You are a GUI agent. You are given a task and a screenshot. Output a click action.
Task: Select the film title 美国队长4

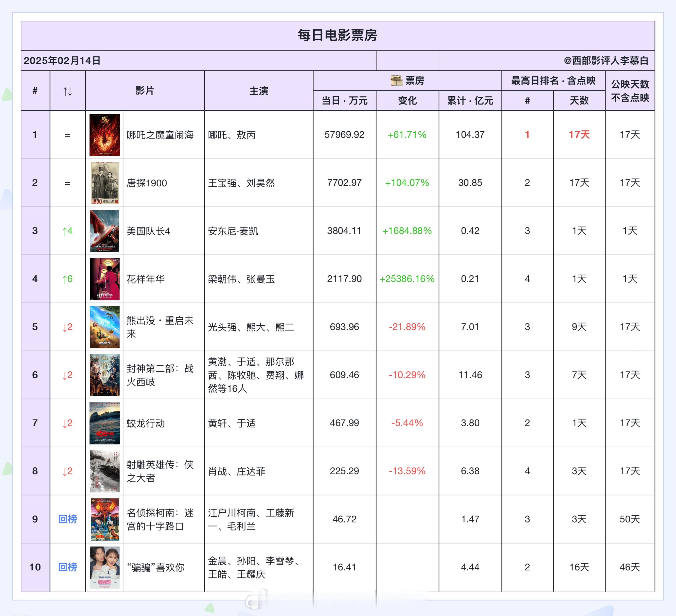tap(148, 231)
